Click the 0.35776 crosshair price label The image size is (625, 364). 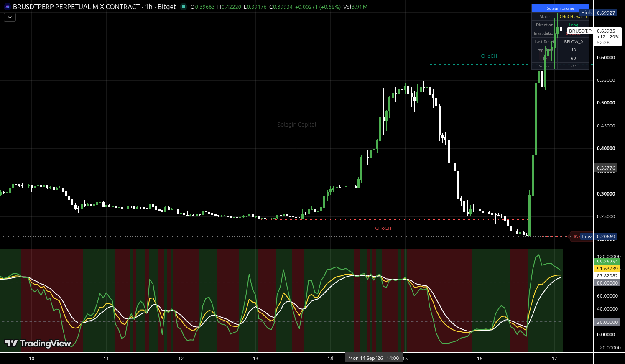pyautogui.click(x=606, y=168)
